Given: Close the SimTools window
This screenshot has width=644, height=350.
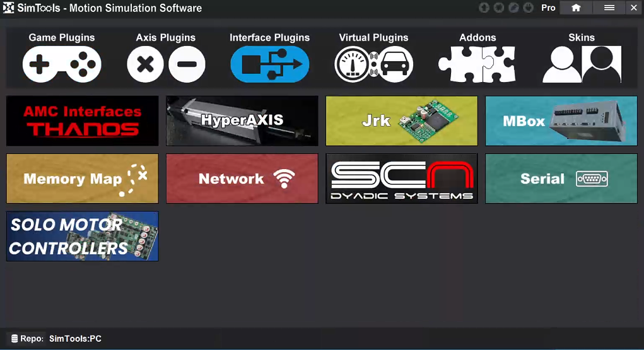Looking at the screenshot, I should point(634,8).
